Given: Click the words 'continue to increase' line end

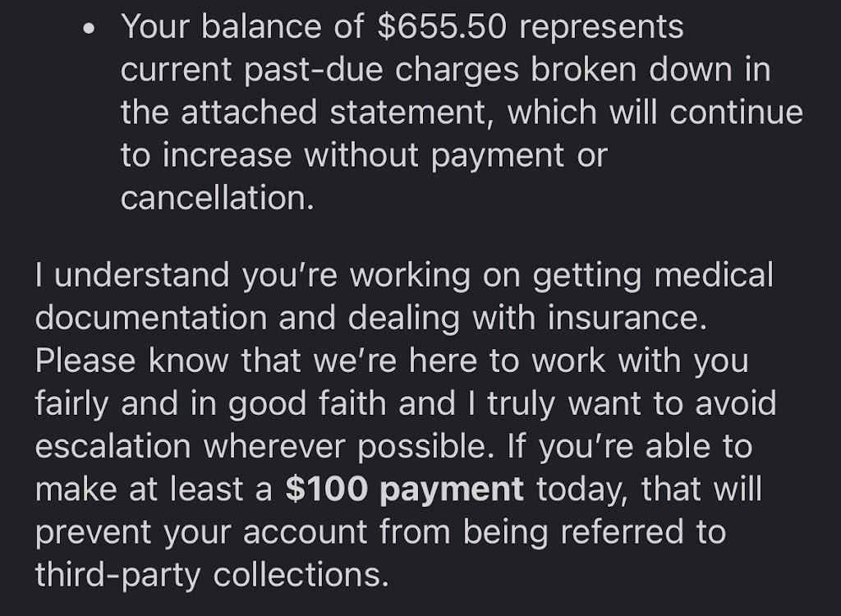Looking at the screenshot, I should [736, 112].
